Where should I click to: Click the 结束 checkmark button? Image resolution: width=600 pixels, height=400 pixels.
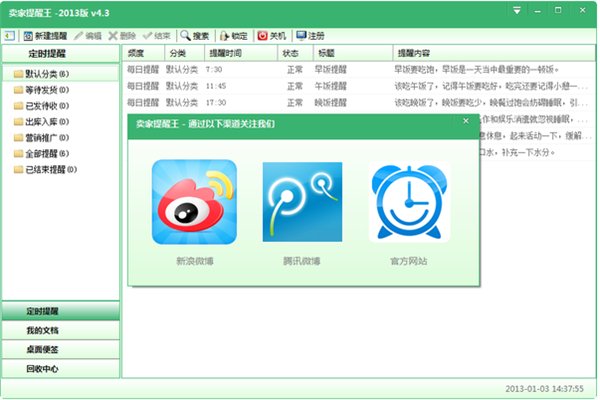[157, 36]
